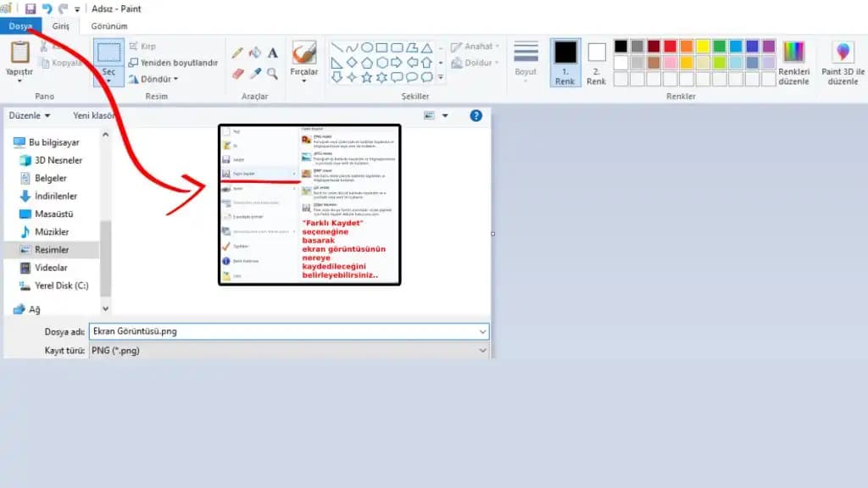Select the Pencil tool in Araçlar

pos(238,53)
